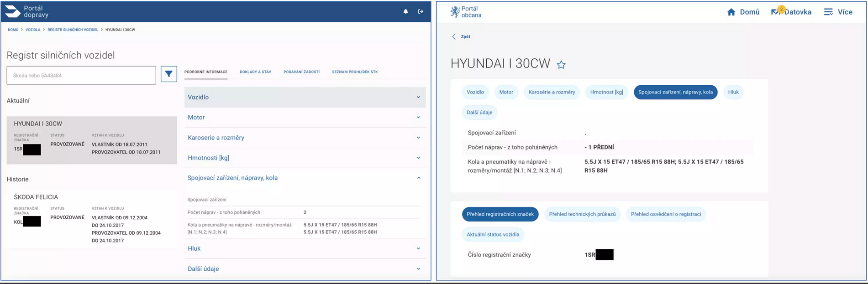Viewport: 868px width, 284px height.
Task: Go to Domů home in Portál občana
Action: tap(743, 12)
